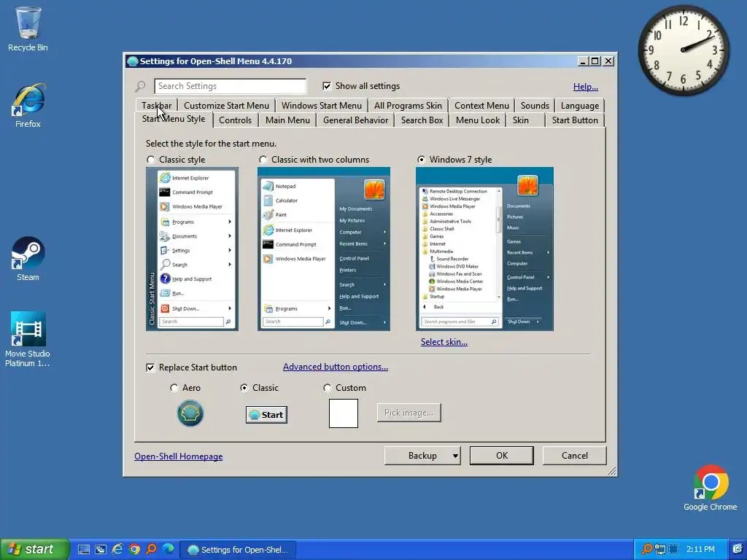Screen dimensions: 747x560
Task: Select Classic with two columns radio button
Action: coord(263,160)
